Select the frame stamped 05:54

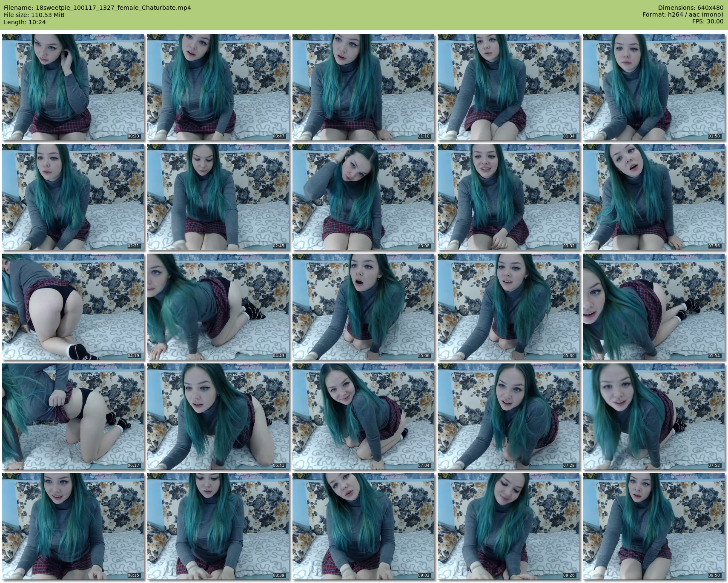click(x=654, y=307)
